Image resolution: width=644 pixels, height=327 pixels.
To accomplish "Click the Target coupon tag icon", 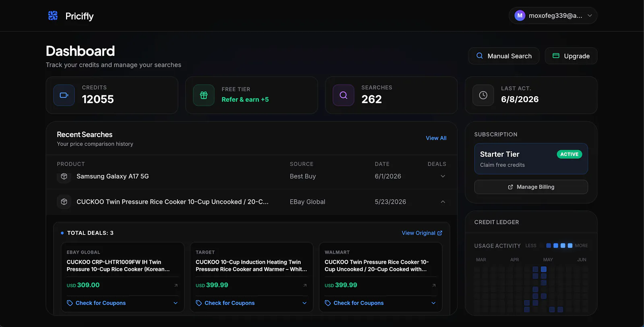I will (x=199, y=303).
